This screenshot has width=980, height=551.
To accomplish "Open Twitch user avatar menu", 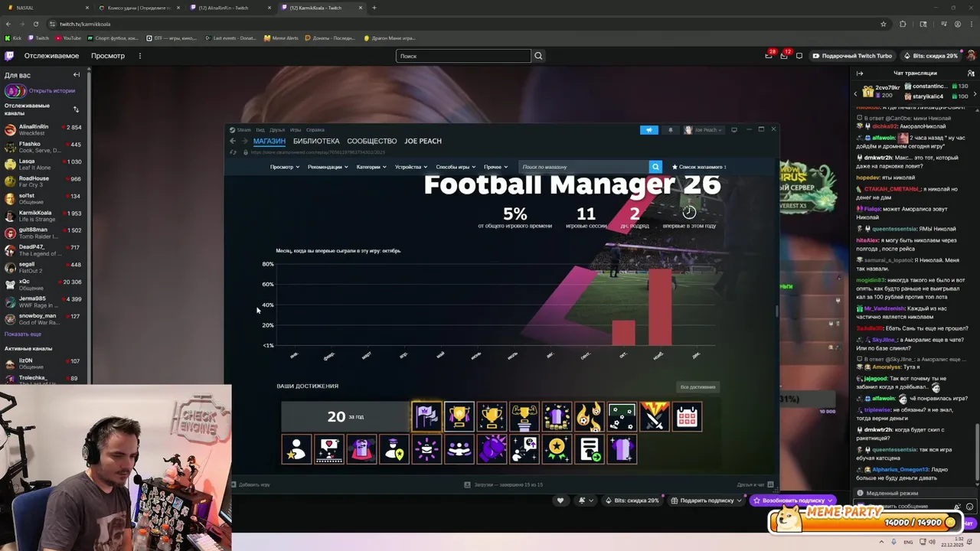I will (971, 56).
